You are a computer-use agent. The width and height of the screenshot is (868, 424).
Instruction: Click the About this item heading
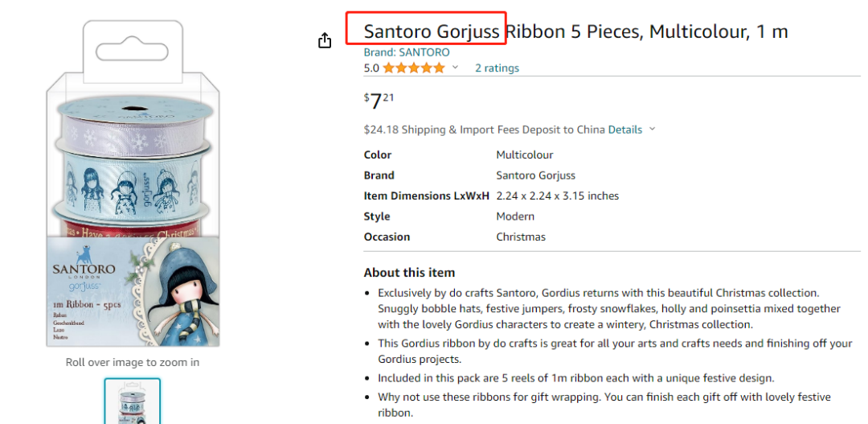click(x=409, y=273)
